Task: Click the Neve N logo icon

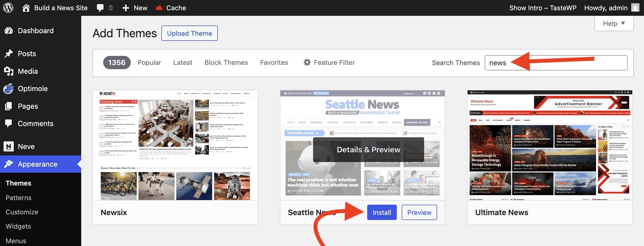Action: (x=8, y=146)
